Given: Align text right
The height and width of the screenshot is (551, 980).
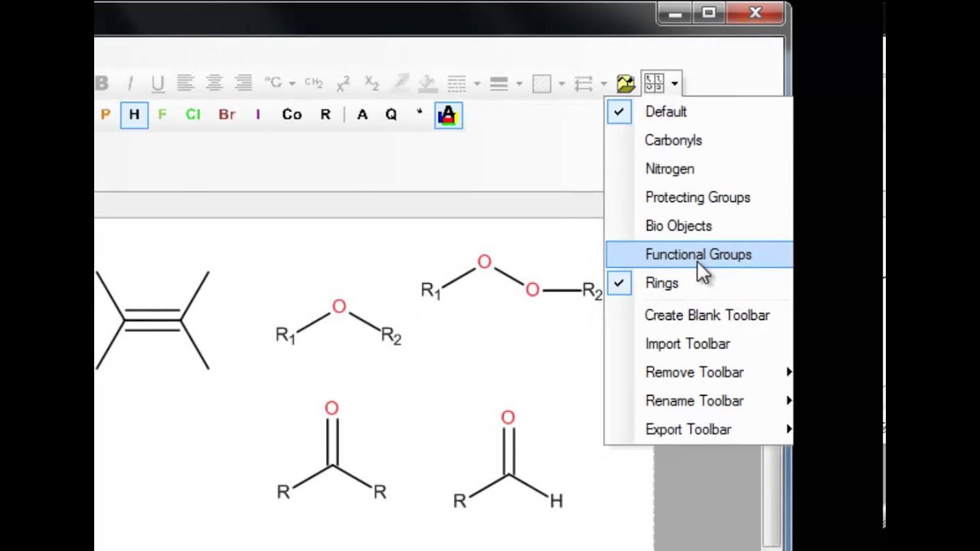Looking at the screenshot, I should pyautogui.click(x=243, y=83).
